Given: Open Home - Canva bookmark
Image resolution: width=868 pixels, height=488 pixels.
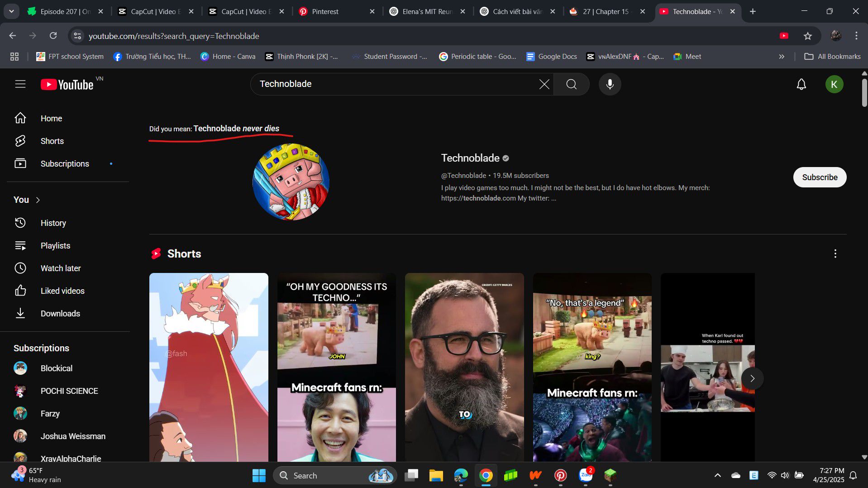Looking at the screenshot, I should click(228, 57).
